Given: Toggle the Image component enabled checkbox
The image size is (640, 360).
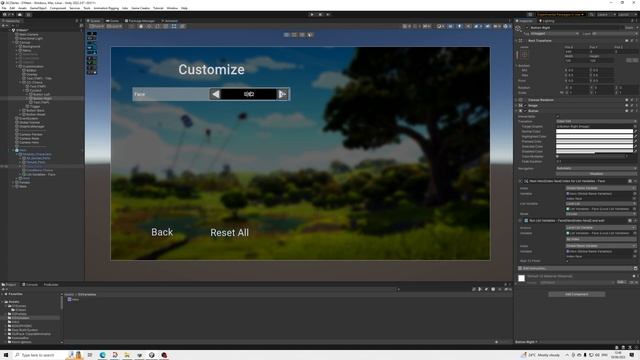Looking at the screenshot, I should [x=525, y=105].
